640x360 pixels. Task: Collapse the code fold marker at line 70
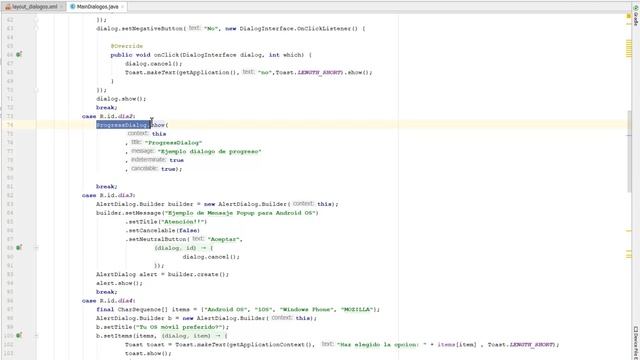tap(36, 90)
